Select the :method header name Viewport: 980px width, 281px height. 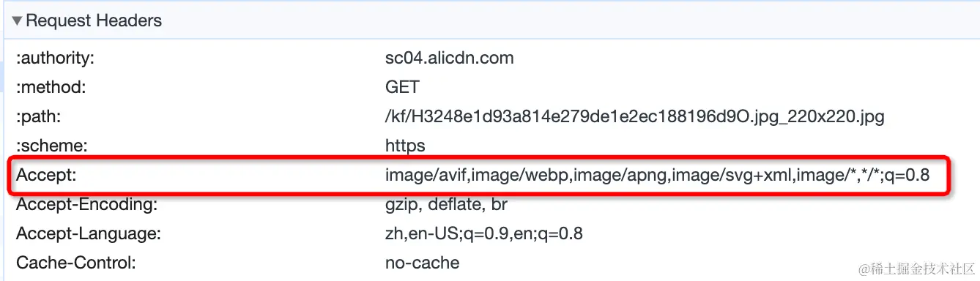[51, 87]
